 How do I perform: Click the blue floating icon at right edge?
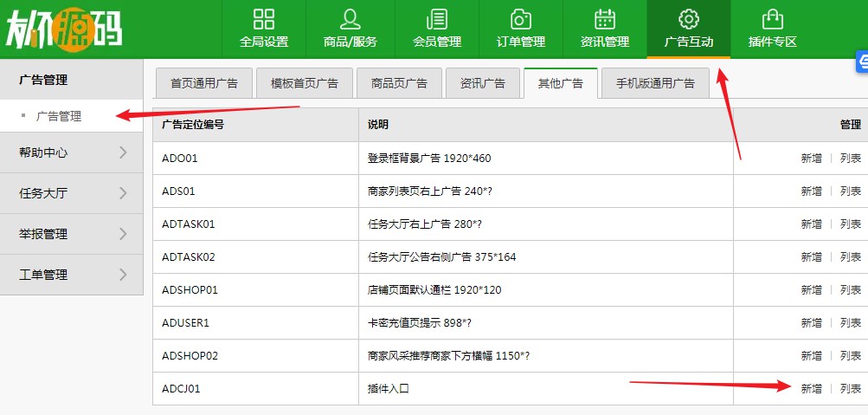click(x=862, y=62)
